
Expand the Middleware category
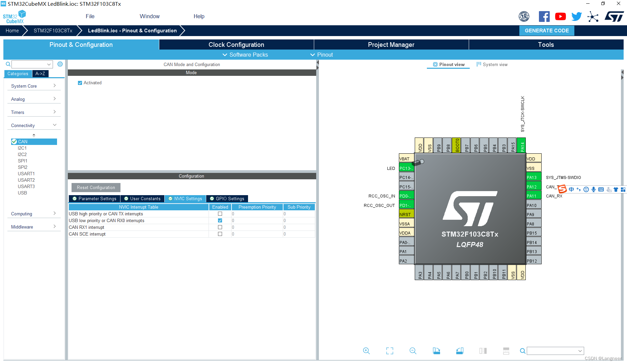tap(34, 227)
